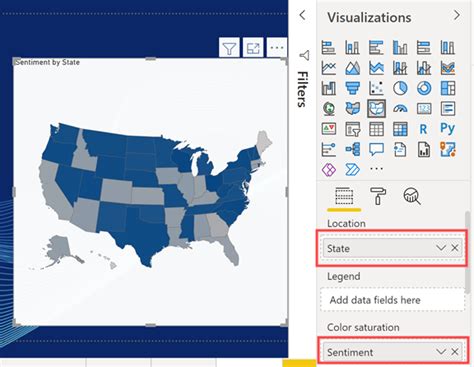Image resolution: width=474 pixels, height=367 pixels.
Task: Select the 100% stacked column chart visual
Action: coord(448,47)
